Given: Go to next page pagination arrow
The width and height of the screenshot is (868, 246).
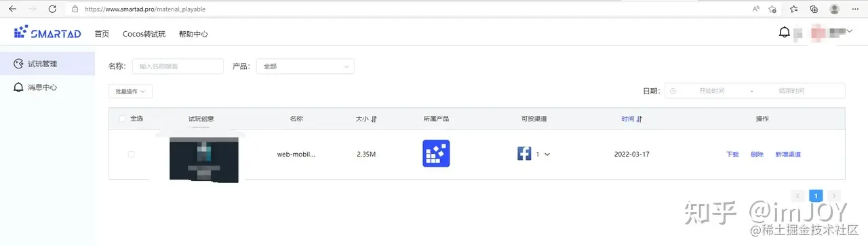Looking at the screenshot, I should pos(835,196).
